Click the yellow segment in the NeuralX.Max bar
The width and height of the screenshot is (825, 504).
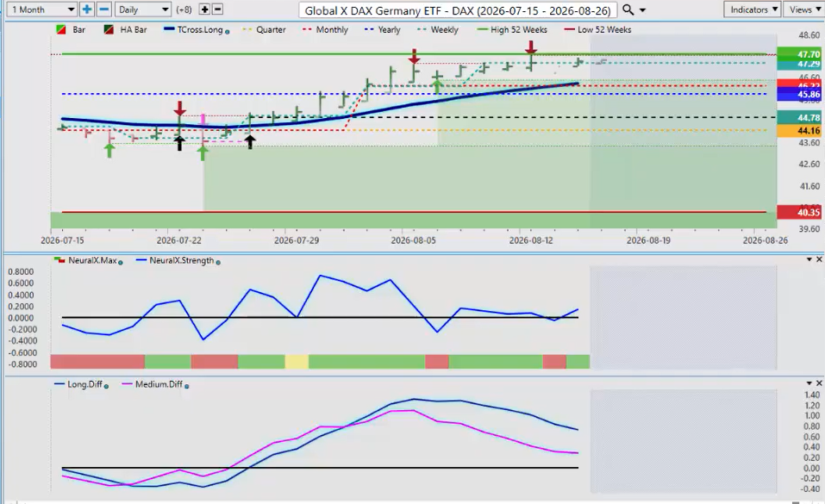pos(297,362)
